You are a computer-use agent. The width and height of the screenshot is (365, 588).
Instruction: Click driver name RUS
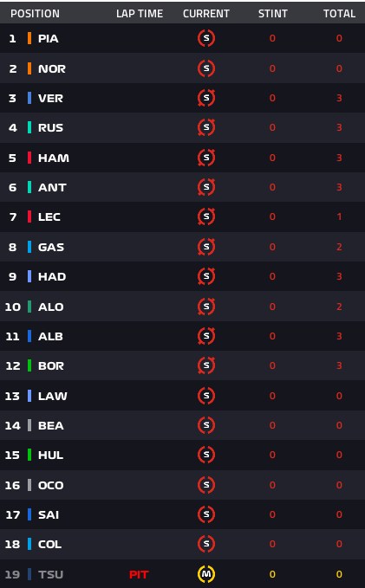pos(50,128)
